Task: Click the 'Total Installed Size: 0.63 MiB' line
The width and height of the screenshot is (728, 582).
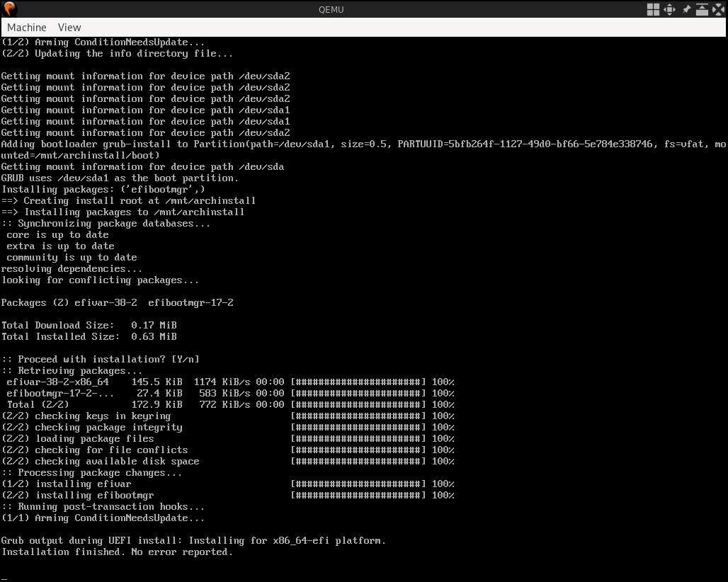Action: [89, 336]
